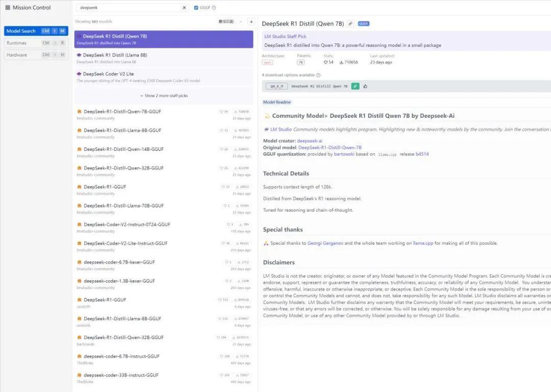Click the LM Studio Staff Pick label
The image size is (551, 392).
285,37
